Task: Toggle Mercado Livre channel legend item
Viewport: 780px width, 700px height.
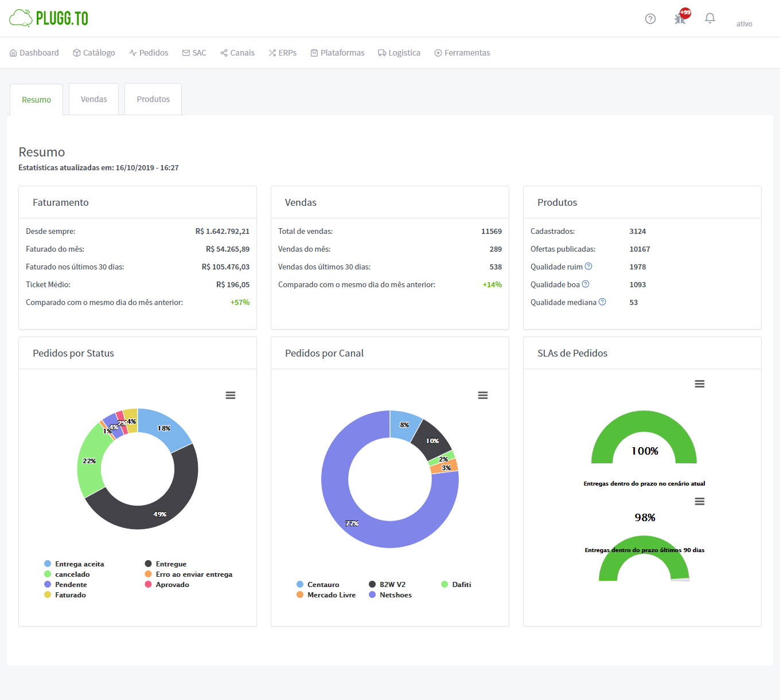Action: (x=326, y=595)
